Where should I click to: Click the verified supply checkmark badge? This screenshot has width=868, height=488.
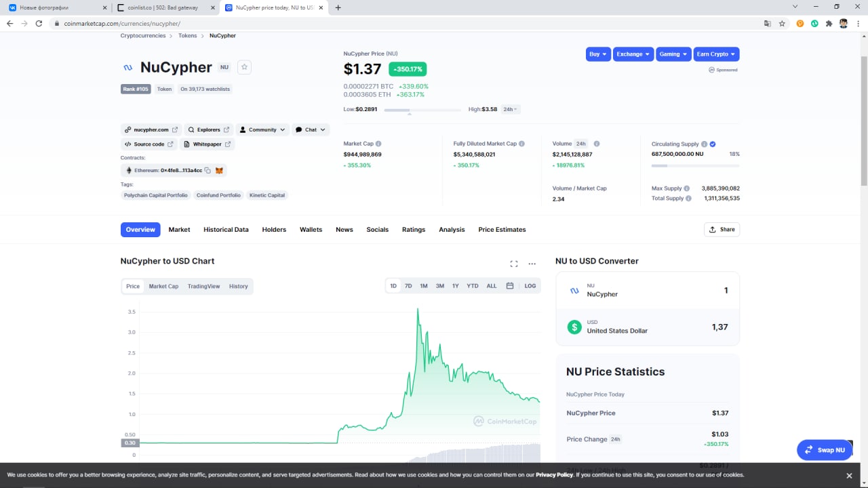tap(713, 144)
